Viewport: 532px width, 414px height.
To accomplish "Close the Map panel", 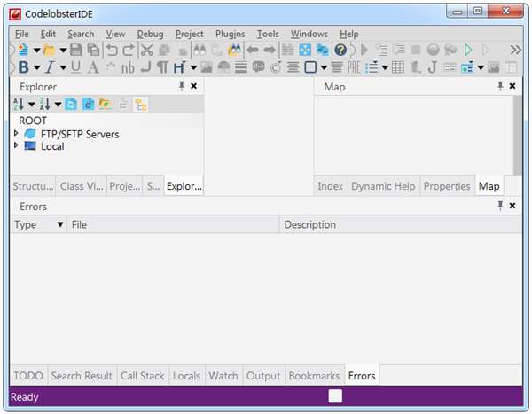I will [512, 86].
